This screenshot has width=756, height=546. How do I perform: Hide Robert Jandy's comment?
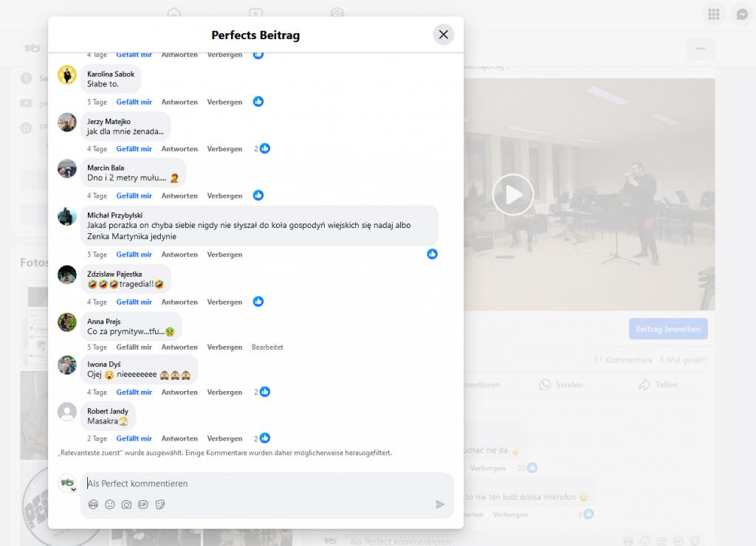point(224,438)
